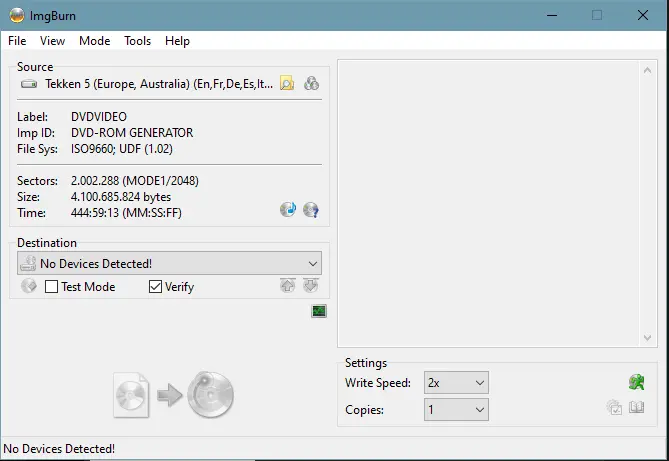Click the 444:59:13 time value
669x461 pixels.
tap(126, 213)
